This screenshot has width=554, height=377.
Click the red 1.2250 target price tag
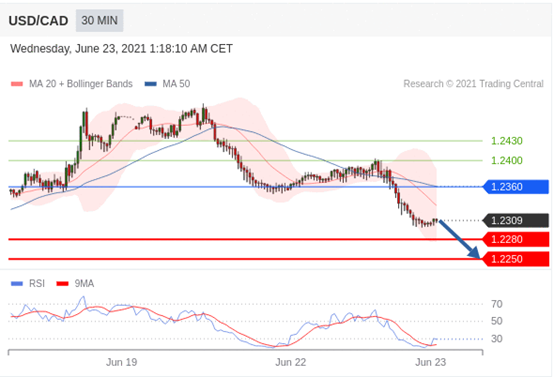pyautogui.click(x=516, y=259)
